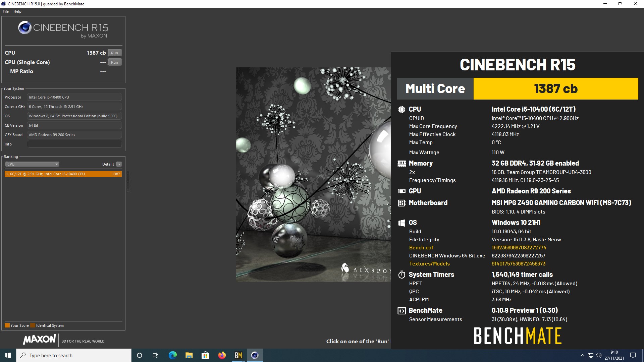The width and height of the screenshot is (644, 362).
Task: Click the Identical System legend swatch
Action: [33, 325]
